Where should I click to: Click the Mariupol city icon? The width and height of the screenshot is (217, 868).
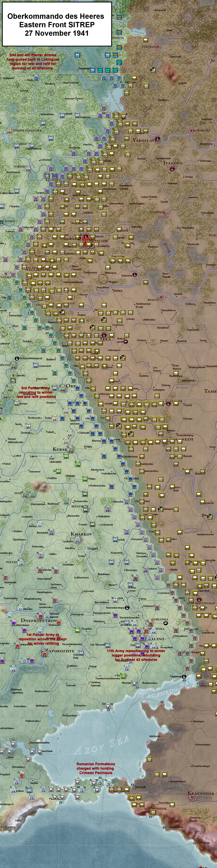pyautogui.click(x=134, y=683)
